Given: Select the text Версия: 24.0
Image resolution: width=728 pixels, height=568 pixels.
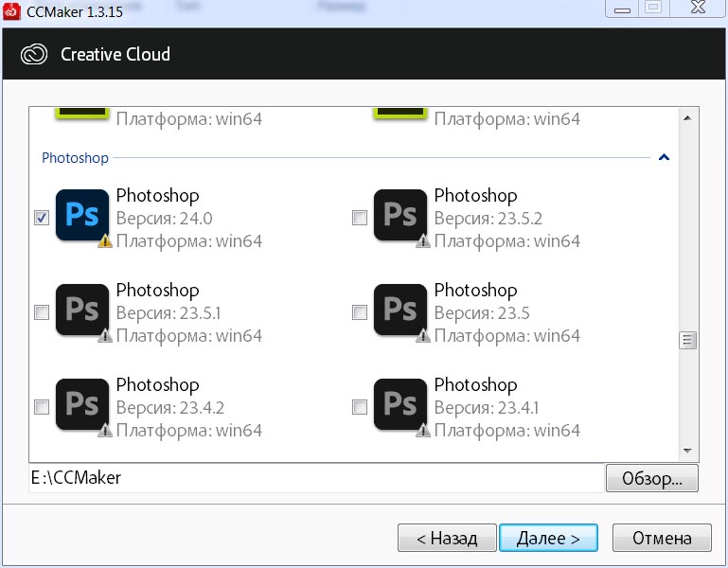Looking at the screenshot, I should coord(165,219).
